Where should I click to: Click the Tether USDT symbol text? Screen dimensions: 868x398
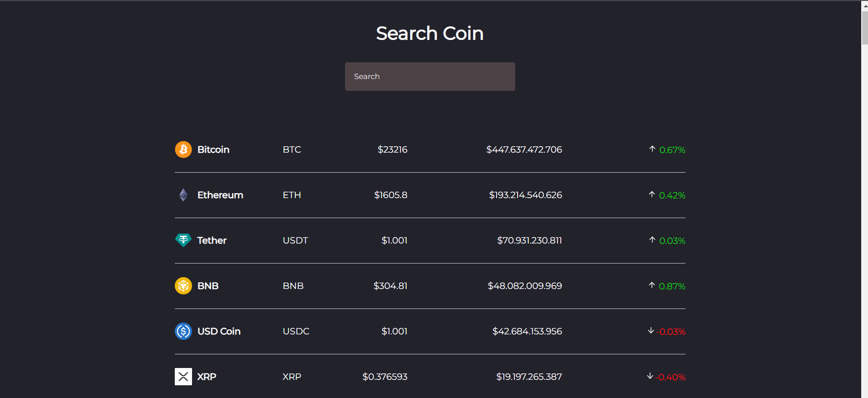click(x=295, y=240)
